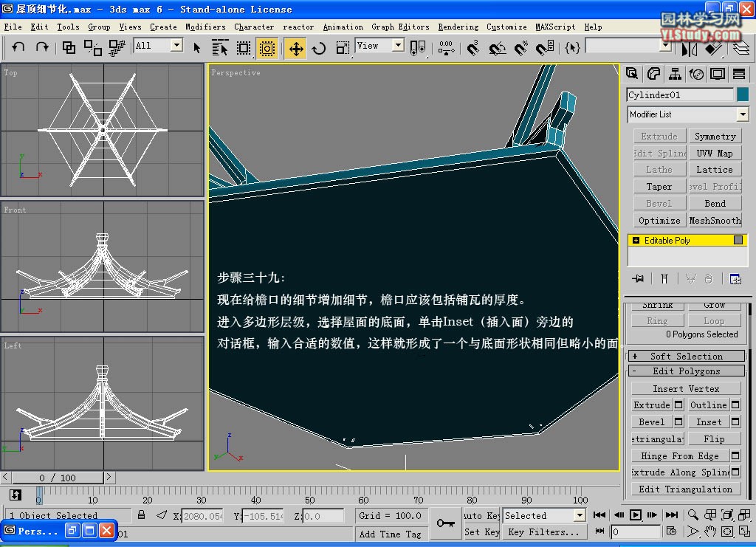
Task: Click the Set Keys key icon
Action: [x=445, y=523]
